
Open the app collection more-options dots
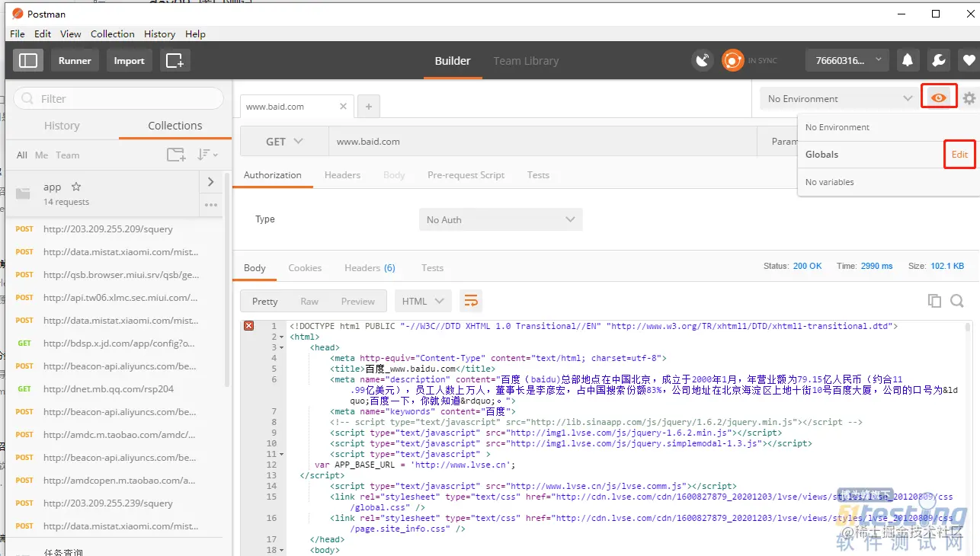211,204
